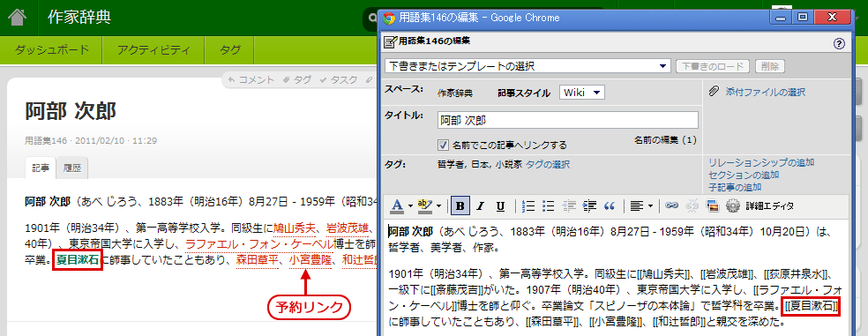868x336 pixels.
Task: Apply the font color A button
Action: [398, 205]
